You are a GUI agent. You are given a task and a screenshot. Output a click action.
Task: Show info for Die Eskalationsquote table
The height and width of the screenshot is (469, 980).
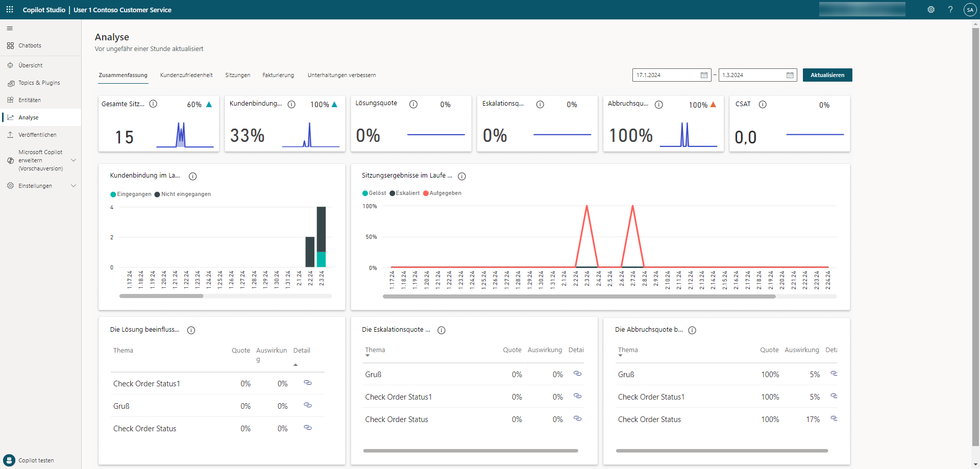click(442, 330)
